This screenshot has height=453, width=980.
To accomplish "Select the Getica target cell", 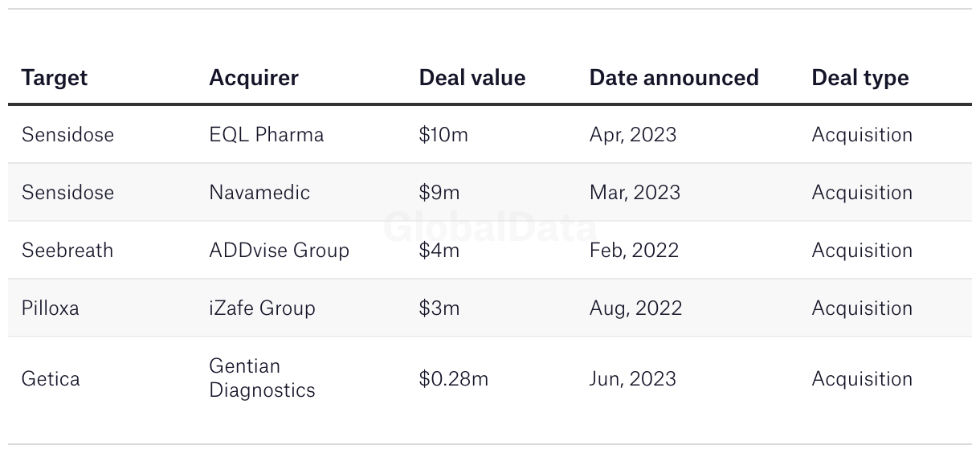I will [50, 379].
